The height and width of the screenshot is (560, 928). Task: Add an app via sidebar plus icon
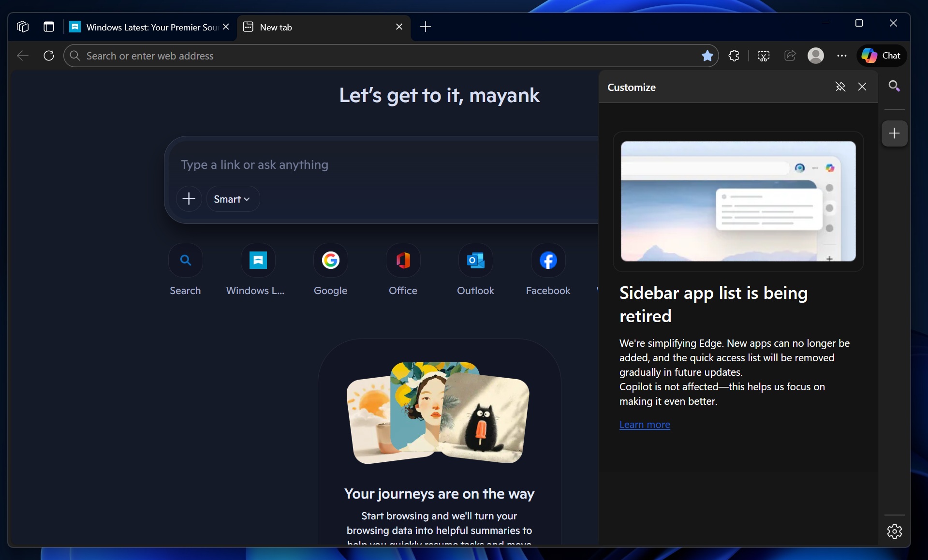click(x=894, y=133)
